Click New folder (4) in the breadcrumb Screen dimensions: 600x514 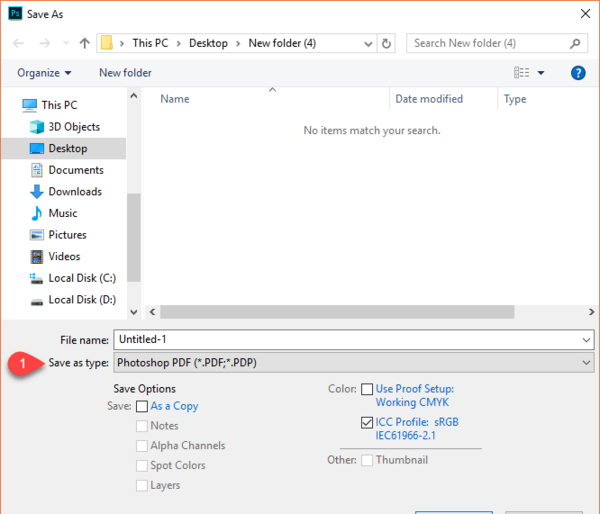pos(282,43)
